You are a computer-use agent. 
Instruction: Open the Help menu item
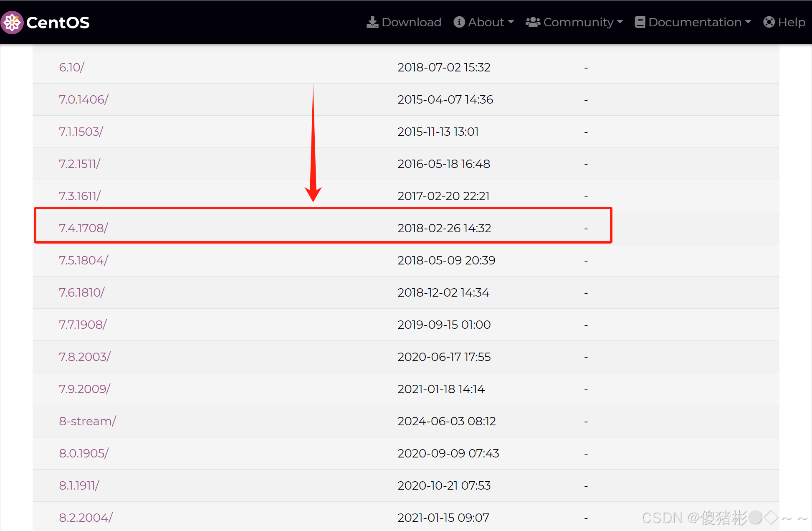tap(792, 22)
